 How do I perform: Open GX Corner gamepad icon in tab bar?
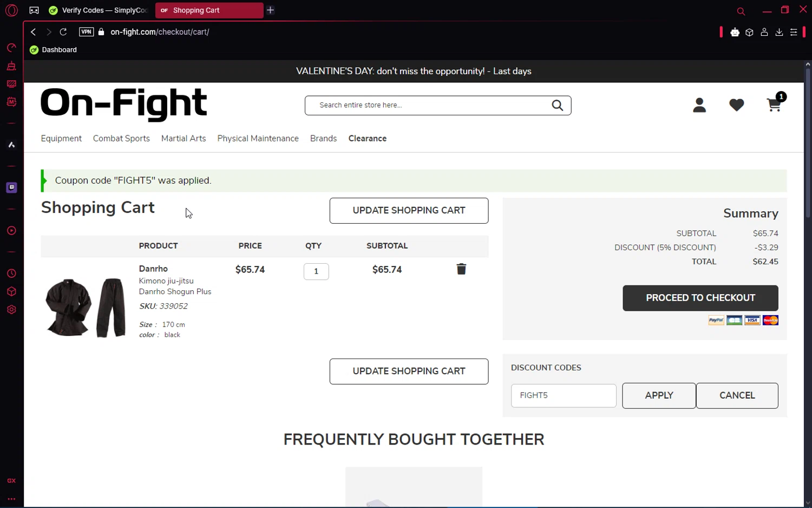pyautogui.click(x=34, y=10)
